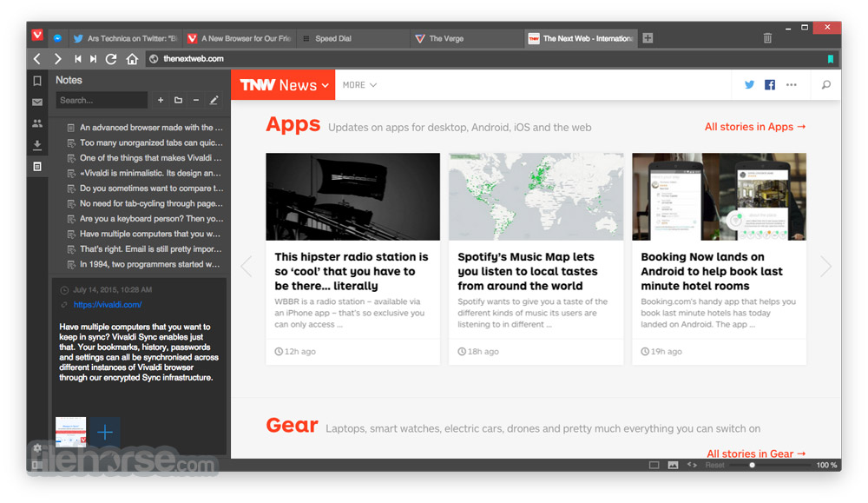This screenshot has width=868, height=503.
Task: Toggle the side panel visibility
Action: point(36,465)
